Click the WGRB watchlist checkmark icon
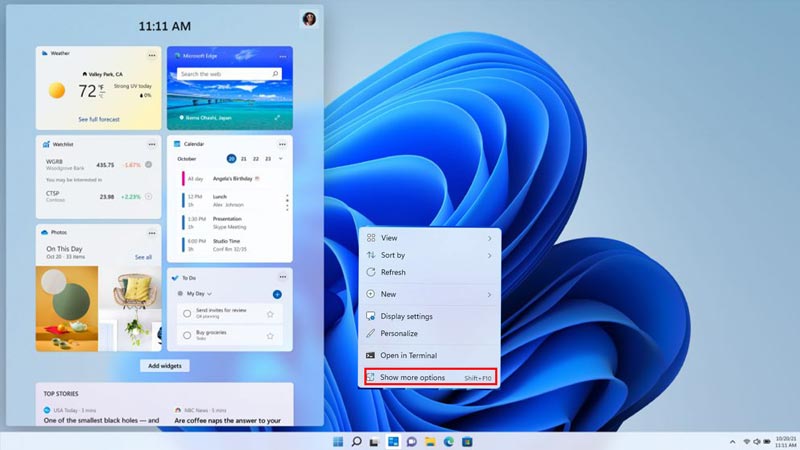The image size is (800, 450). (x=148, y=165)
